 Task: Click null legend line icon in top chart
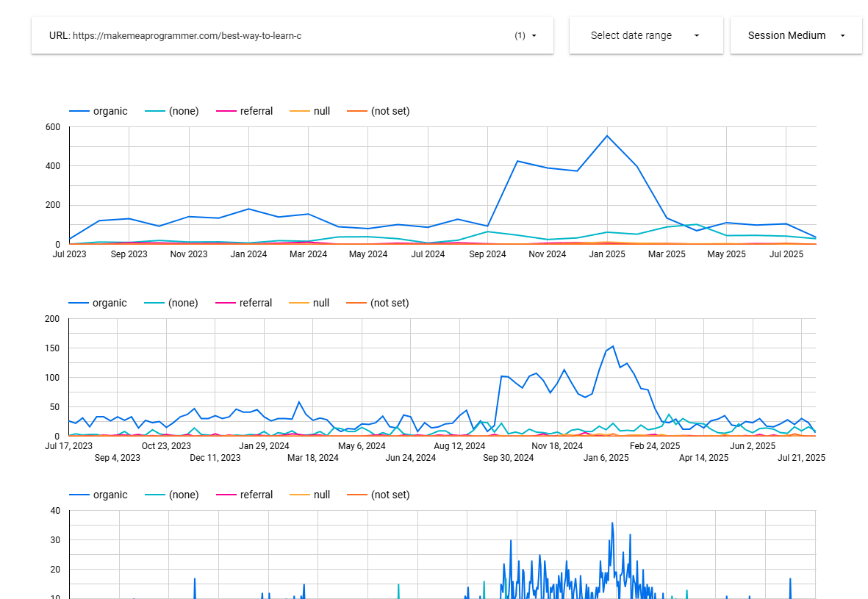click(300, 111)
